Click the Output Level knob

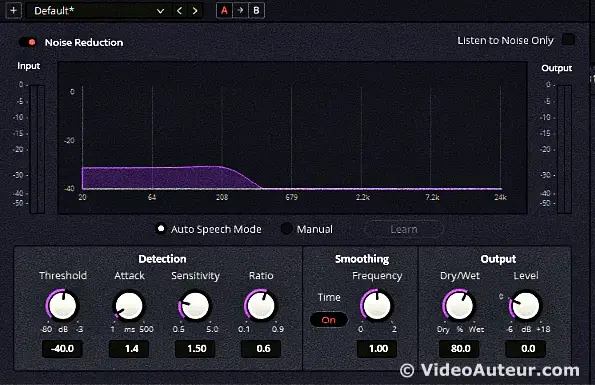coord(526,306)
